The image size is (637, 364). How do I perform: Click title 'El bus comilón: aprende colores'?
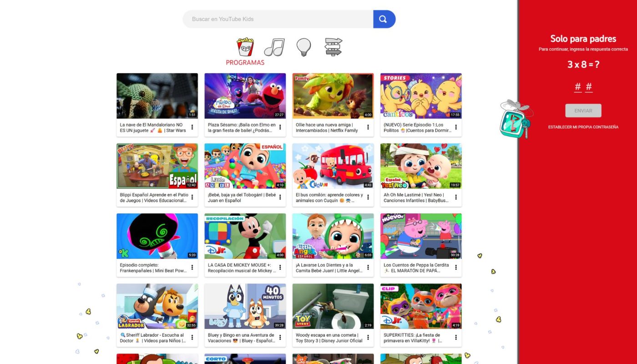coord(329,197)
